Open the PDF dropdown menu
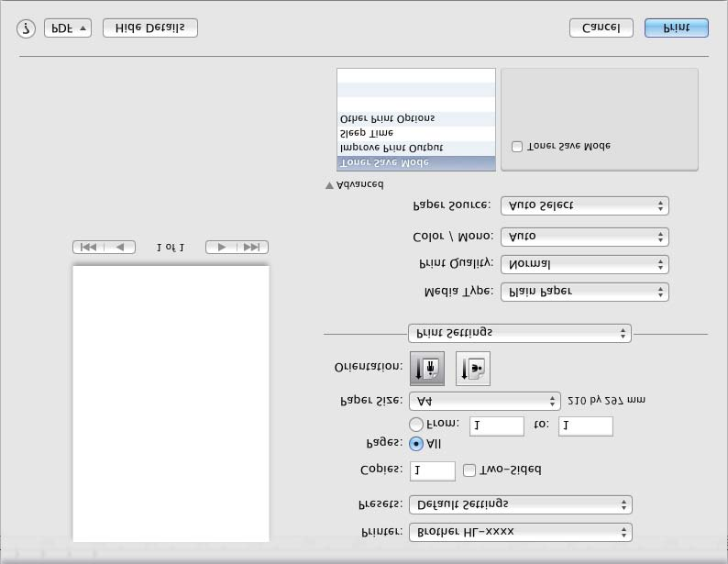This screenshot has height=564, width=728. coord(68,28)
